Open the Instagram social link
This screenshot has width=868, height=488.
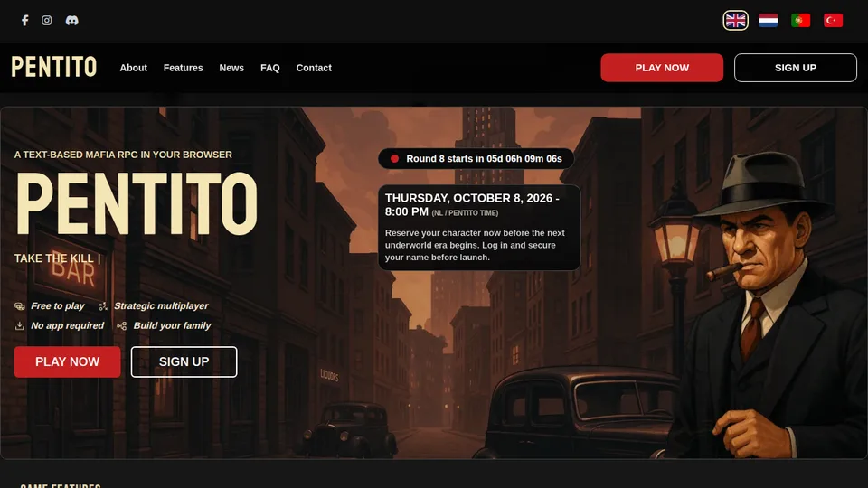[47, 21]
